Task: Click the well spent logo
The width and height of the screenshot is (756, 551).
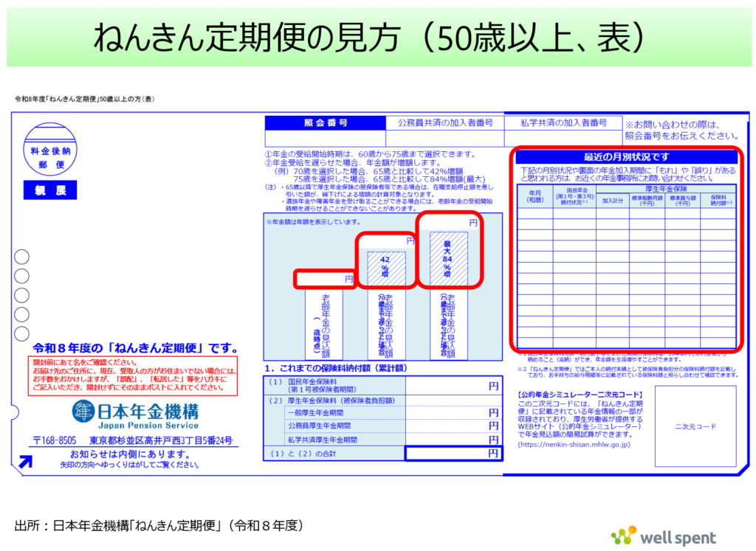Action: pyautogui.click(x=664, y=536)
